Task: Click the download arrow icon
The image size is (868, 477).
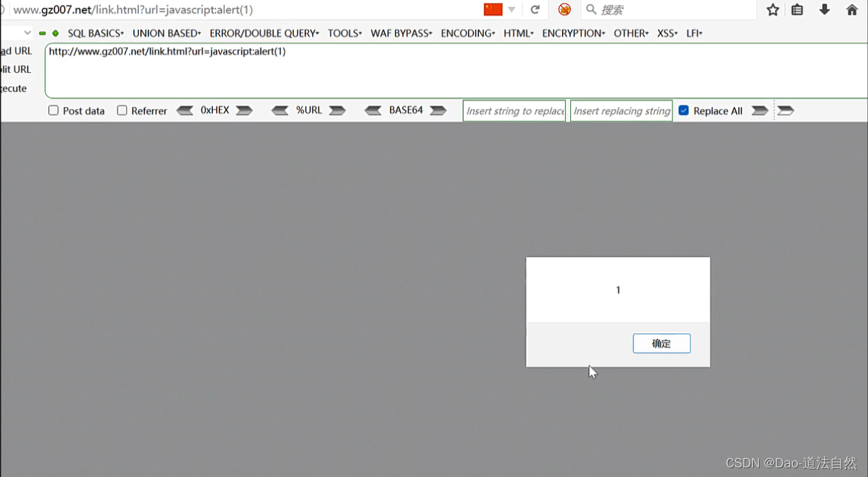Action: coord(823,10)
